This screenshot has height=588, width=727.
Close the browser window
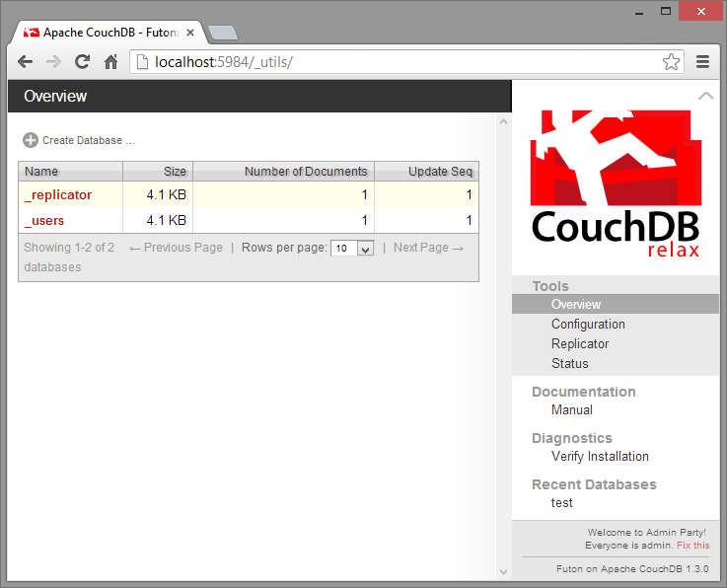pyautogui.click(x=701, y=11)
